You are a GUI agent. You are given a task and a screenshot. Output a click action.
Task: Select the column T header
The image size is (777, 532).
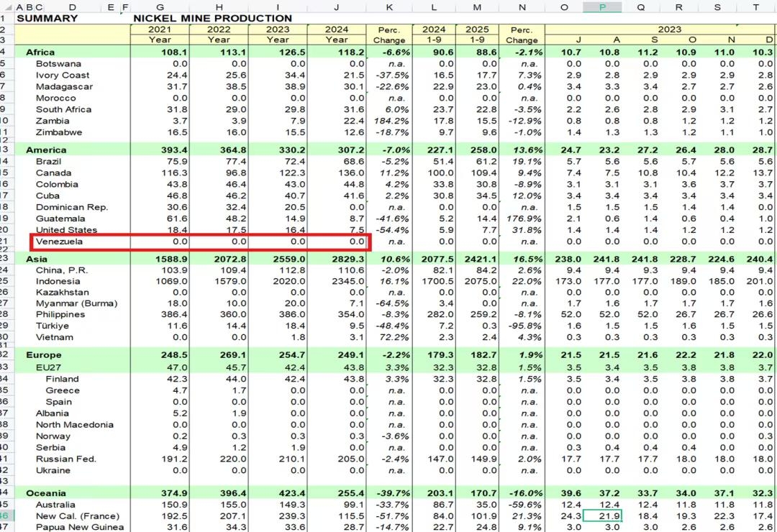[756, 6]
